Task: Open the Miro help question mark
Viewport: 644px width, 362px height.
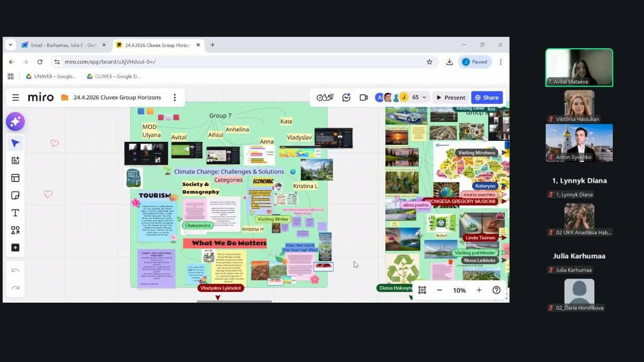Action: click(496, 290)
